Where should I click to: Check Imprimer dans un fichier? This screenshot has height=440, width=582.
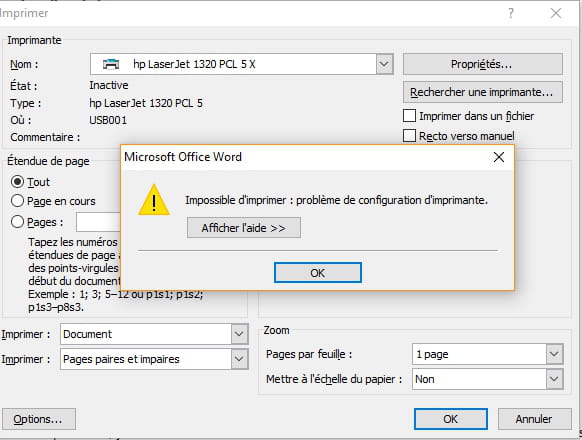click(x=409, y=116)
